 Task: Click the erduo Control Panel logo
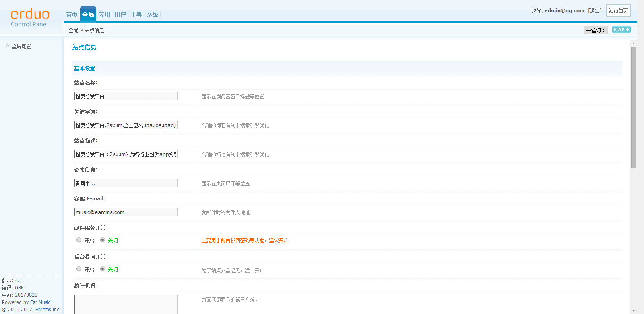(x=30, y=19)
